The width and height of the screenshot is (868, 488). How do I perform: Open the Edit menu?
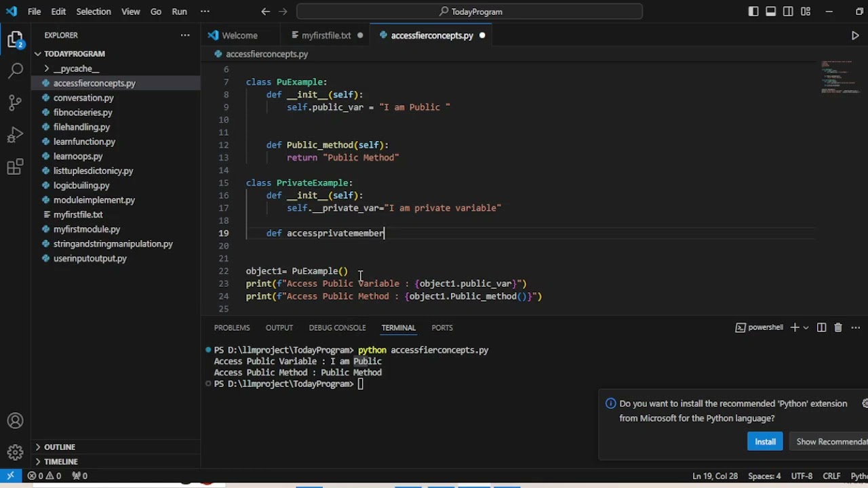click(x=58, y=12)
